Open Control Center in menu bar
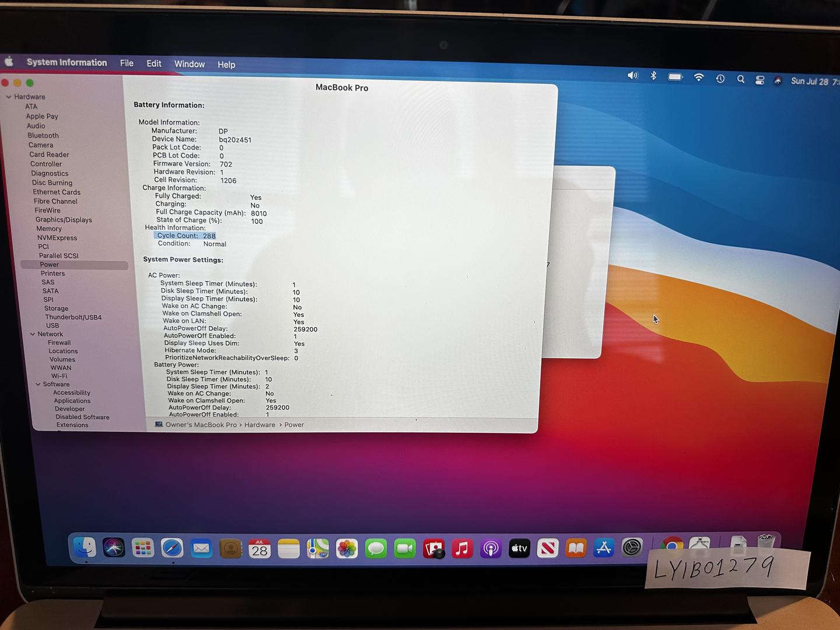This screenshot has width=840, height=630. pos(759,80)
